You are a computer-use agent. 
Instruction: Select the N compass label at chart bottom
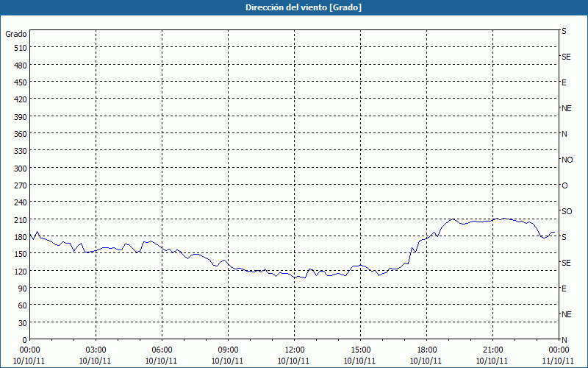564,340
